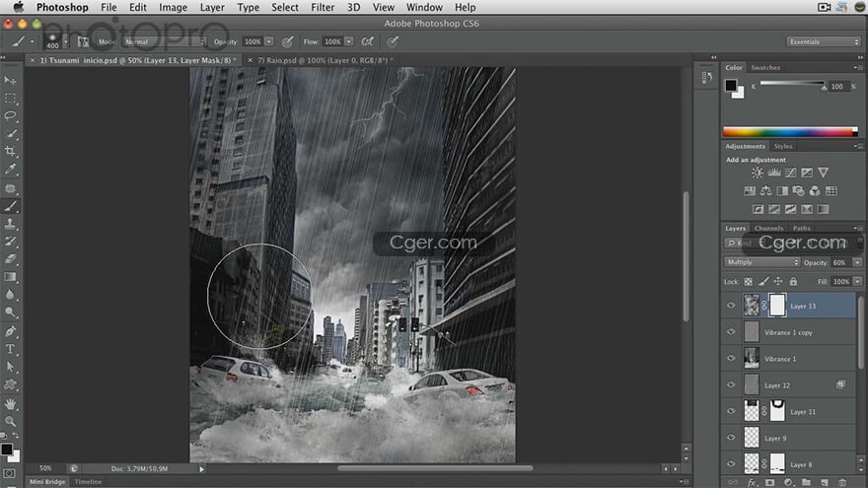Add a layer mask
This screenshot has height=488, width=868.
pyautogui.click(x=769, y=482)
